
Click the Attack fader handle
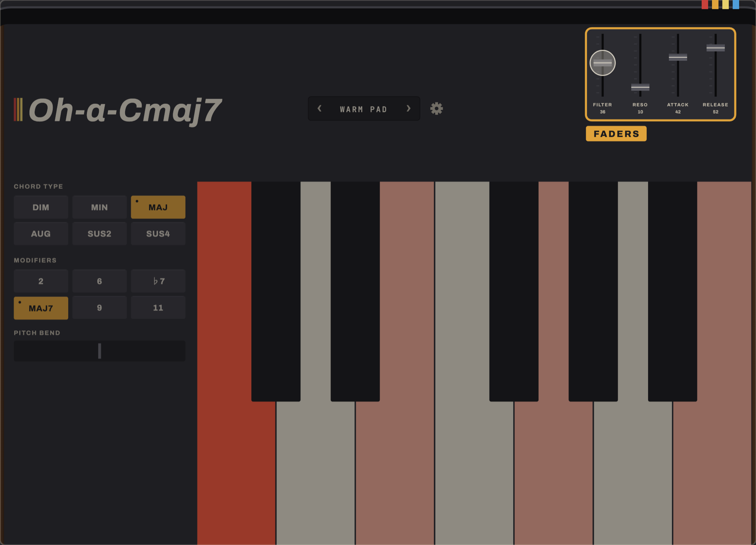[678, 58]
